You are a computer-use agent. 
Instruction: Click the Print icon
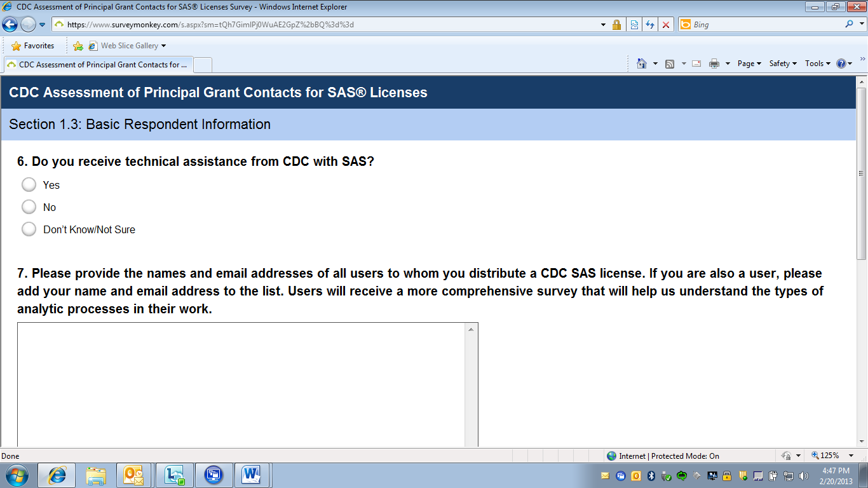click(714, 64)
